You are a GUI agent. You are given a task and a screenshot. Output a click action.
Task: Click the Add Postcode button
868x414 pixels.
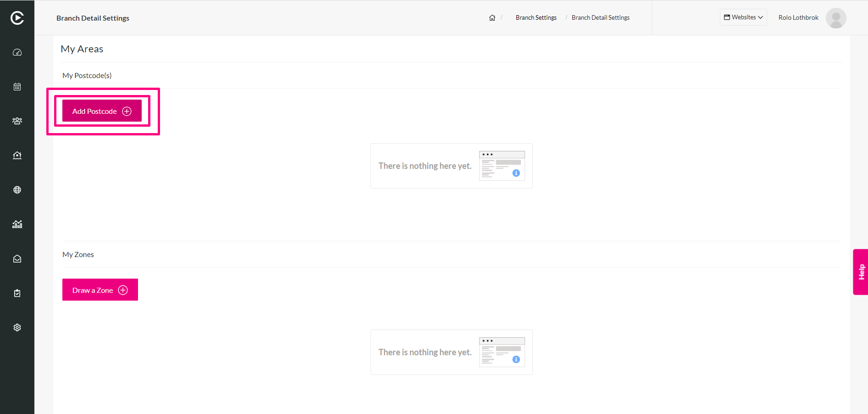[x=102, y=111]
